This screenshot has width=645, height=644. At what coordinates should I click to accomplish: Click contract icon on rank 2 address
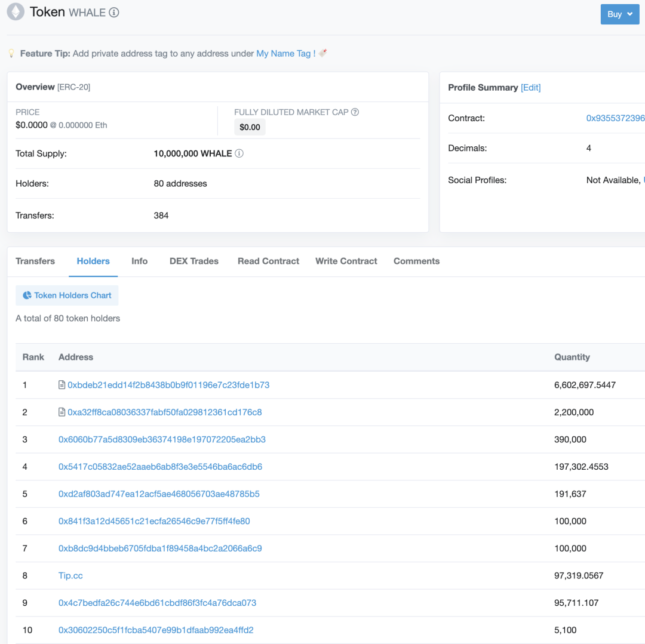click(x=62, y=412)
